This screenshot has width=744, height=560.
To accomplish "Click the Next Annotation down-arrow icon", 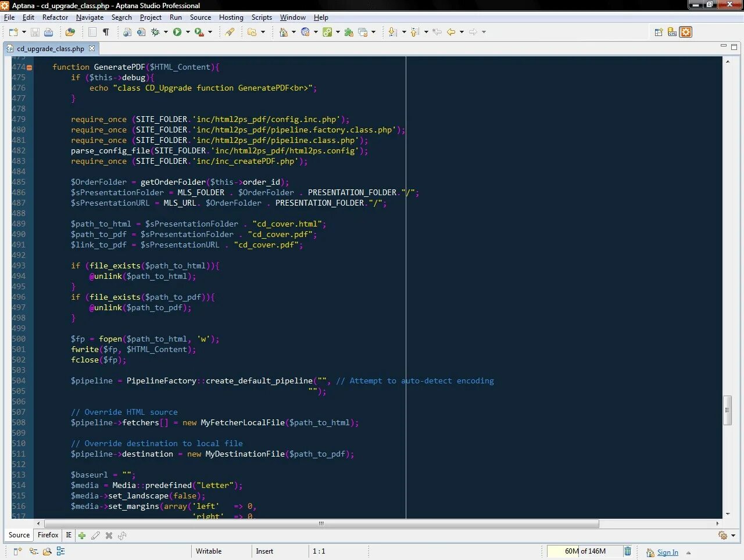I will pyautogui.click(x=393, y=32).
